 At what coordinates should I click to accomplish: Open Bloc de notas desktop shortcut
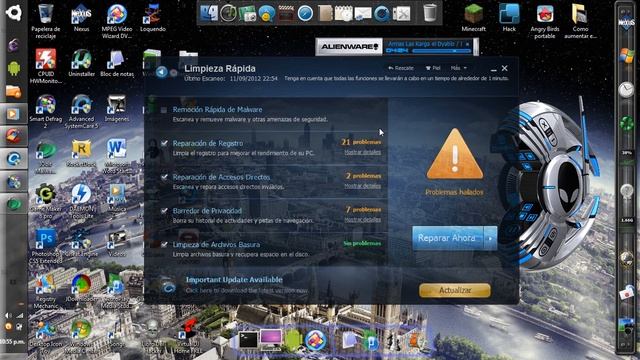[117, 63]
